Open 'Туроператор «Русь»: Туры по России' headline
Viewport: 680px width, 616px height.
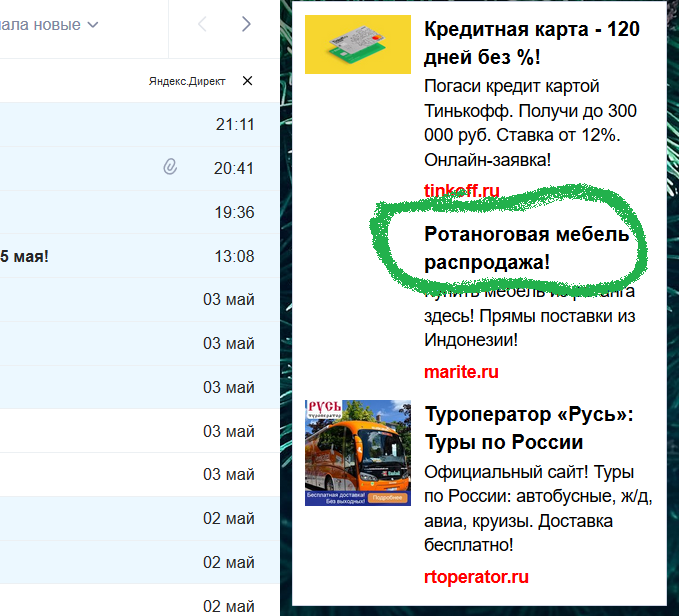[x=529, y=428]
